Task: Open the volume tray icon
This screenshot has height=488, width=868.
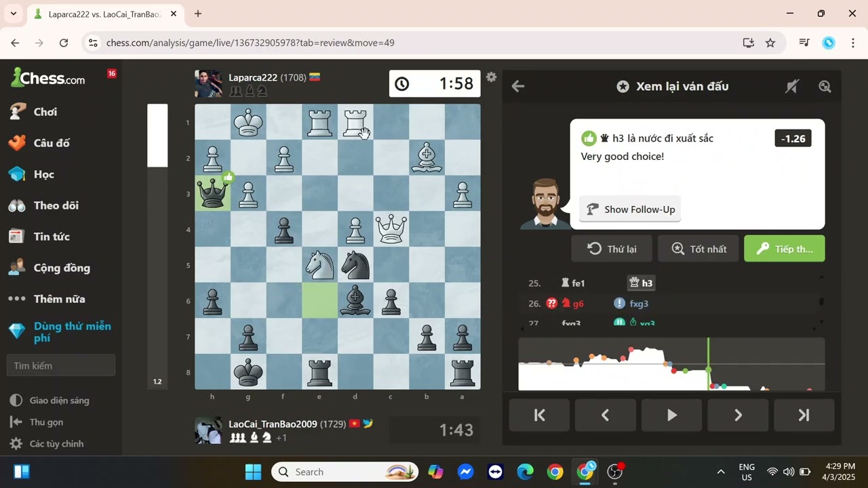Action: tap(788, 472)
